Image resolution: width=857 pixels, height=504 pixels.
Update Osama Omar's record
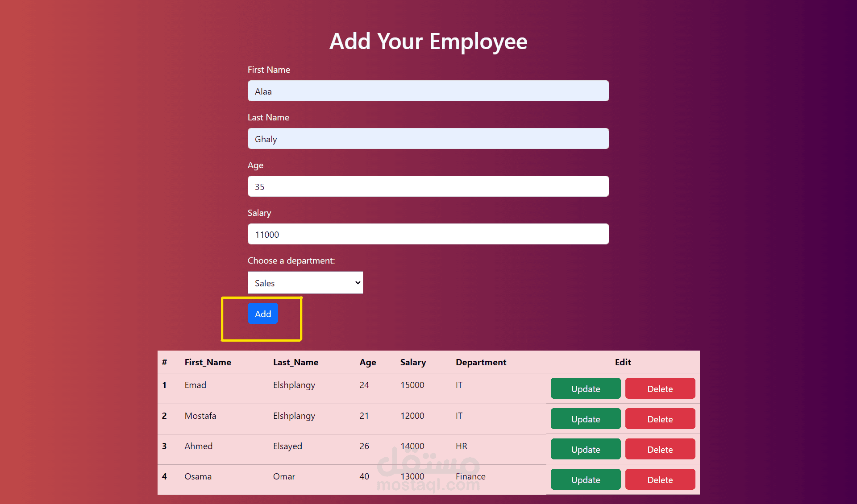585,479
